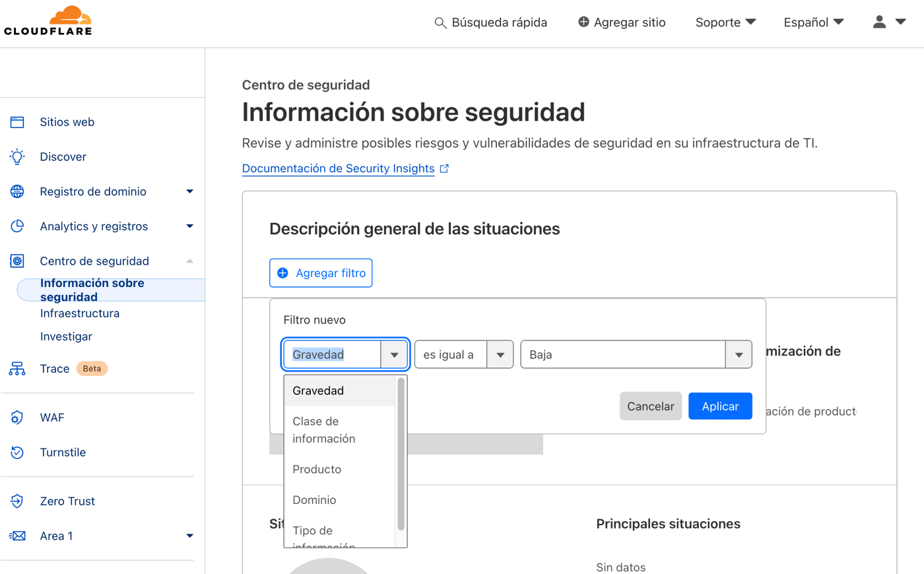Click the Turnstile checkmark icon

(17, 453)
